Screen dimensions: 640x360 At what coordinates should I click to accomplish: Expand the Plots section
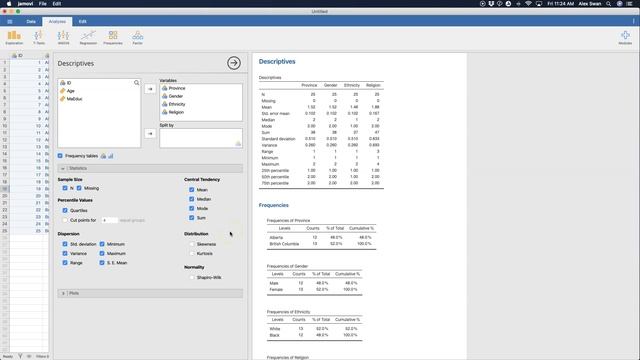point(150,293)
